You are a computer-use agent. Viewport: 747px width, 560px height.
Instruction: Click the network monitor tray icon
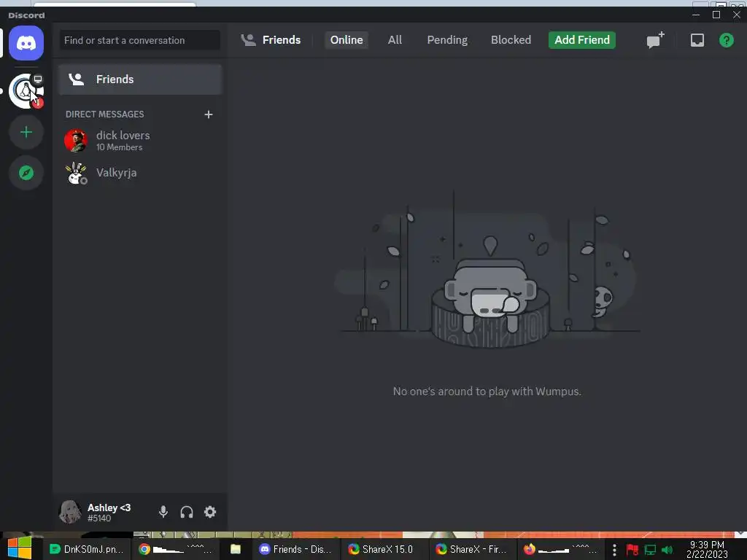[x=650, y=550]
